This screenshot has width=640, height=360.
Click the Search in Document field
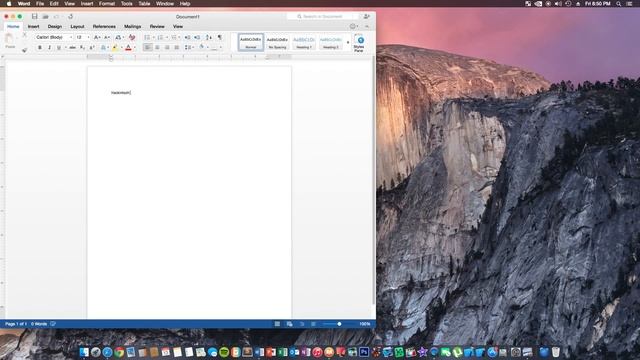322,16
